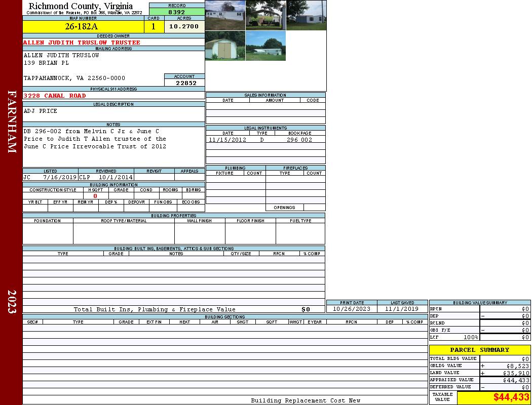Click the account number 22852
This screenshot has height=405, width=532.
point(184,83)
